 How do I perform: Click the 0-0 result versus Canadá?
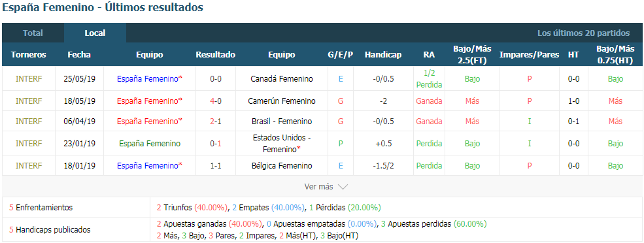[216, 79]
